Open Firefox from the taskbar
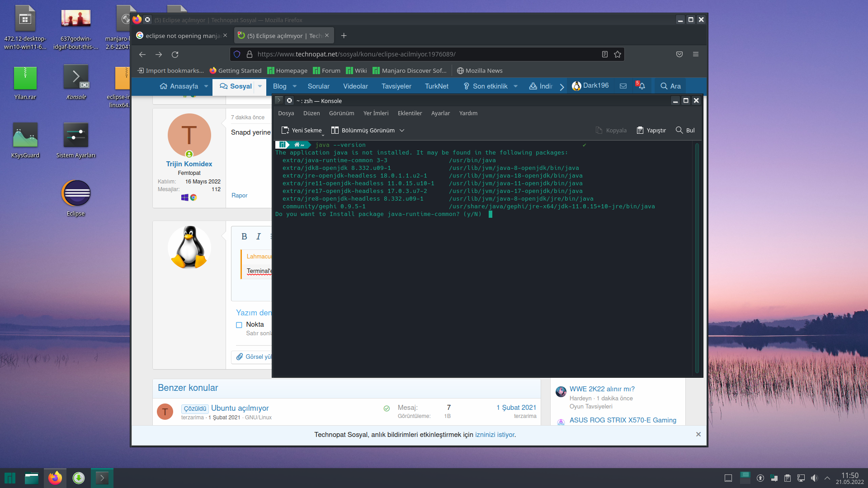The image size is (868, 488). (55, 478)
